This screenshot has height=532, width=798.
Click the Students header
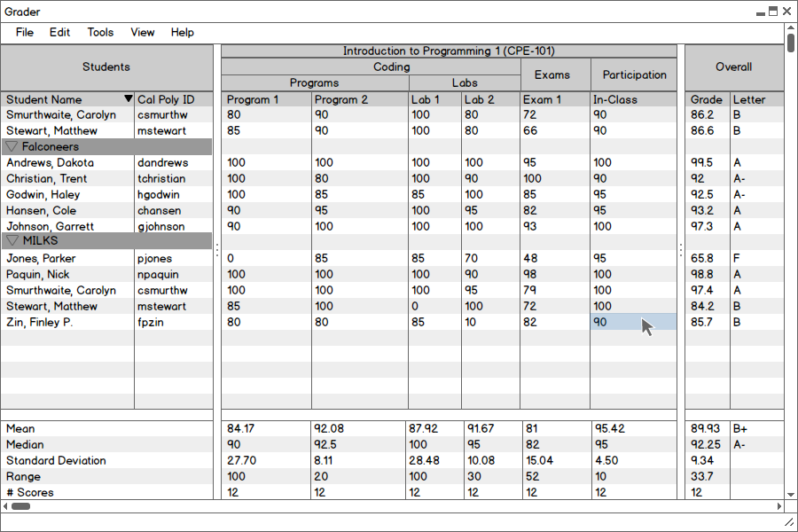[x=106, y=67]
